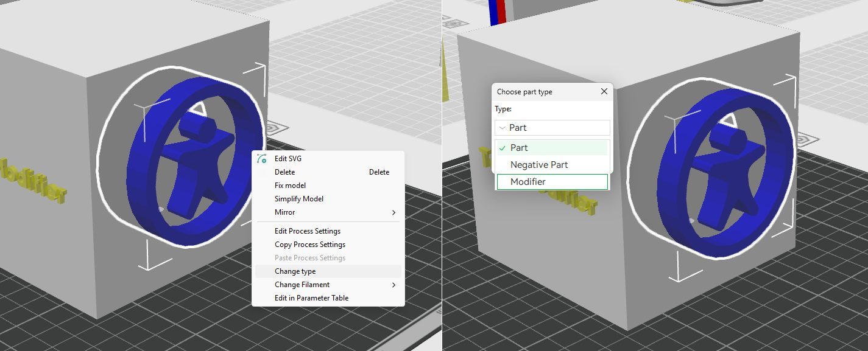
Task: Select Delete in the context menu
Action: (284, 172)
